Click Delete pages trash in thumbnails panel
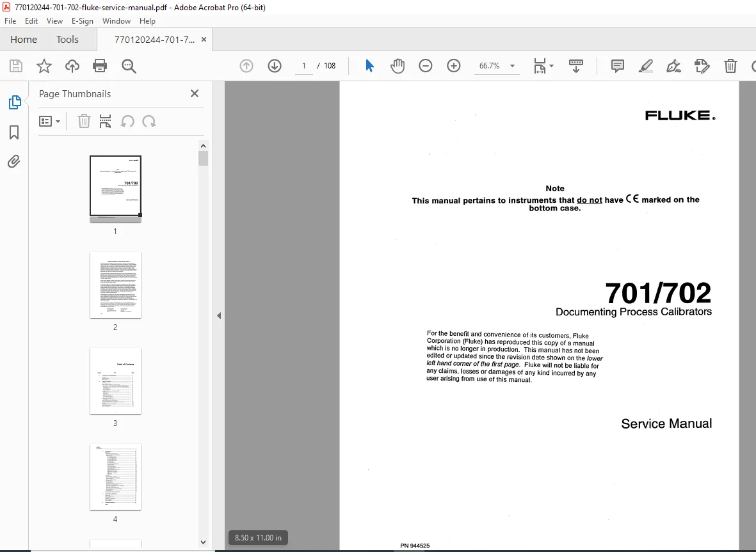This screenshot has height=552, width=756. click(84, 122)
